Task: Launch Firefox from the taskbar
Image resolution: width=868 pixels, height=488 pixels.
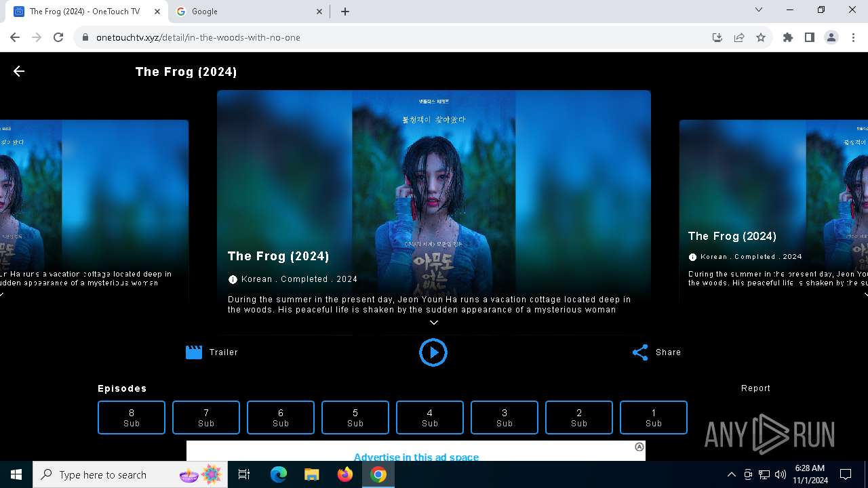Action: [345, 474]
